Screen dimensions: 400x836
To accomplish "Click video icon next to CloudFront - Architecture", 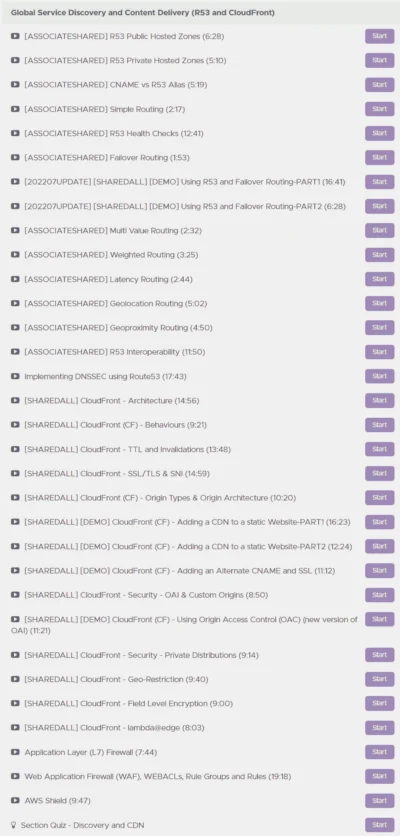I will [x=15, y=400].
